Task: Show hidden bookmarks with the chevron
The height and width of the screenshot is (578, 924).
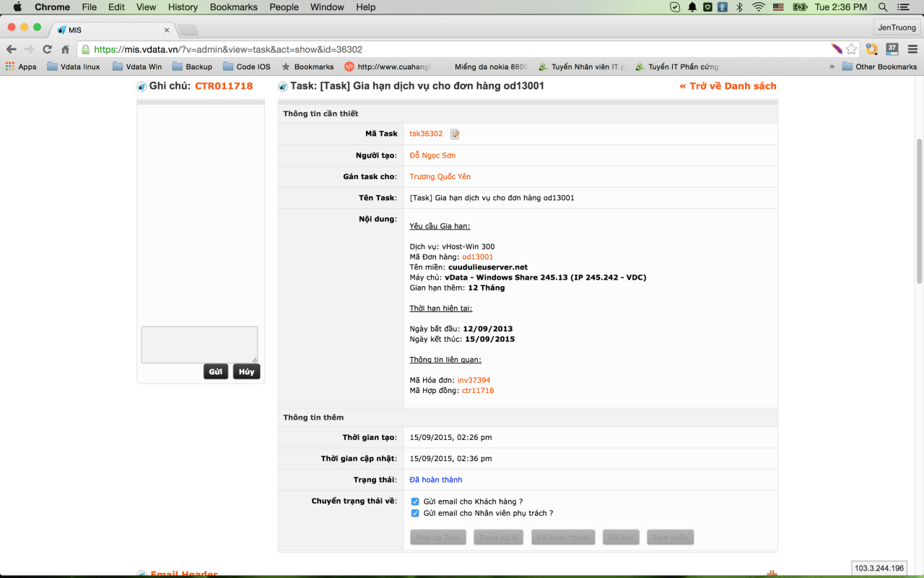Action: point(832,66)
